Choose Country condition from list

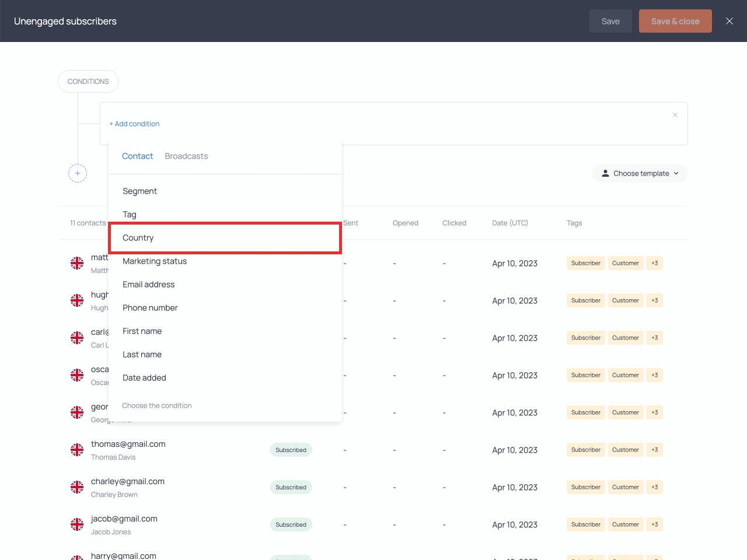click(x=138, y=238)
